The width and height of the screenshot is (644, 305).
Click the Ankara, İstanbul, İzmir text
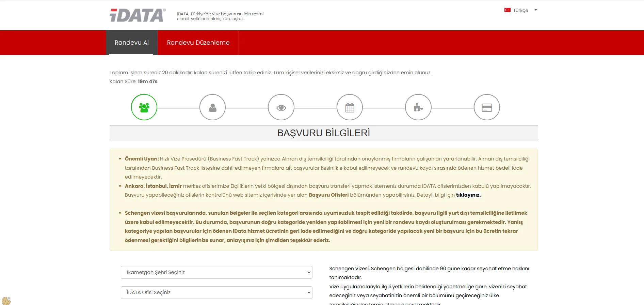[x=153, y=186]
